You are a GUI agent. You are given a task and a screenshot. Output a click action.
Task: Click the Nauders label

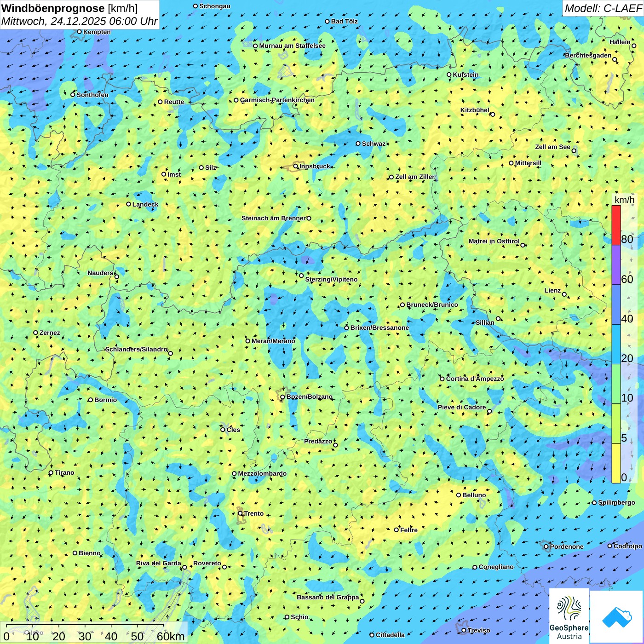coord(100,273)
